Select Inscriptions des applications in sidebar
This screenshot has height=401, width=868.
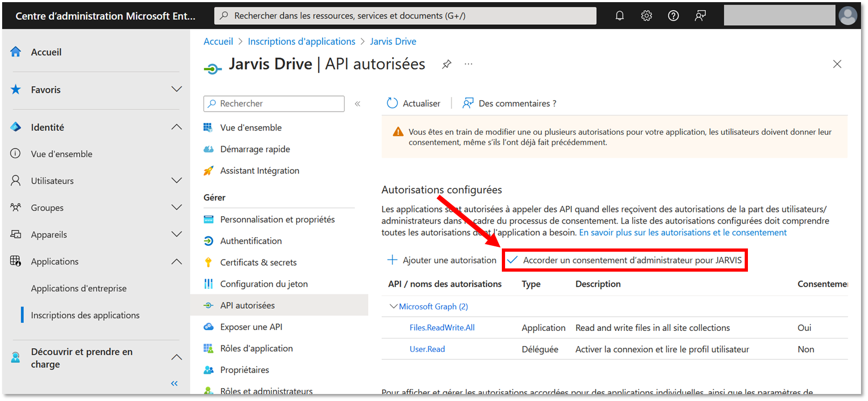click(x=85, y=315)
